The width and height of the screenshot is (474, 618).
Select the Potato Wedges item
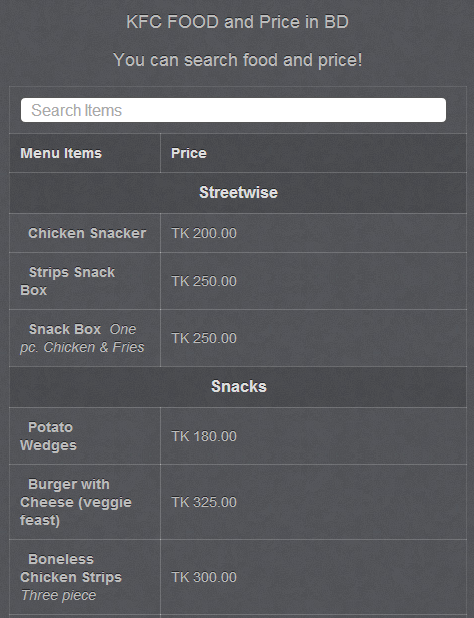pyautogui.click(x=48, y=436)
